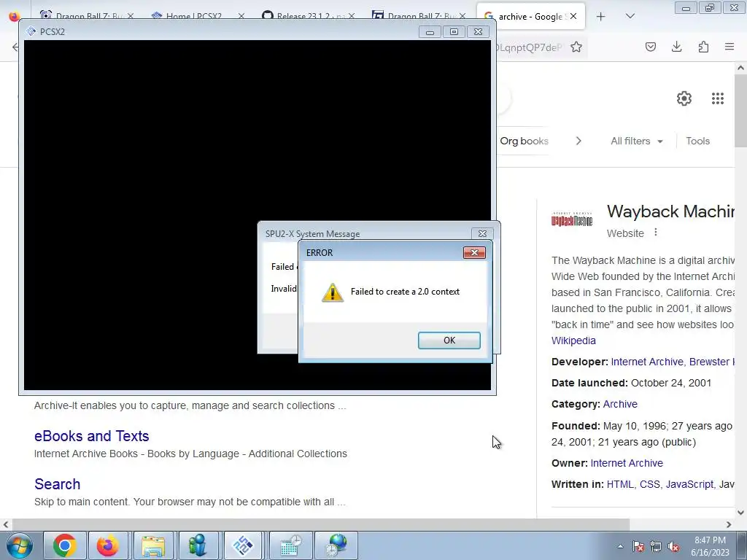Open the Google apps grid icon
This screenshot has width=747, height=560.
tap(718, 98)
